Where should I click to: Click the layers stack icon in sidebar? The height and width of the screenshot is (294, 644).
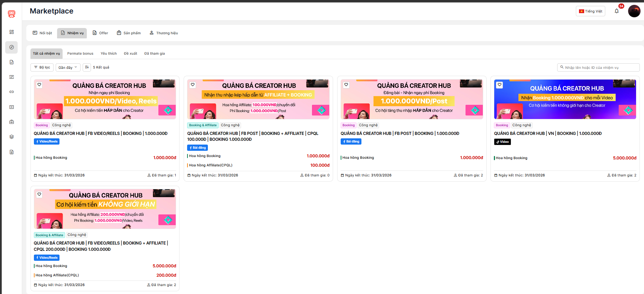pos(11,137)
